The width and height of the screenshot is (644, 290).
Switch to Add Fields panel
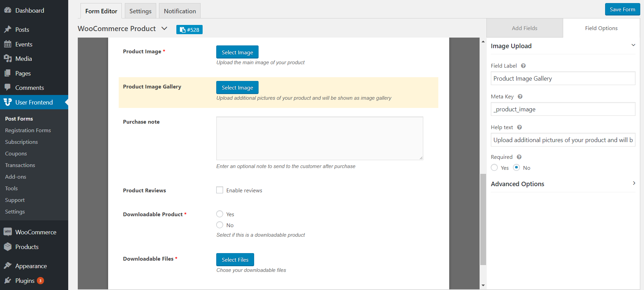click(525, 28)
